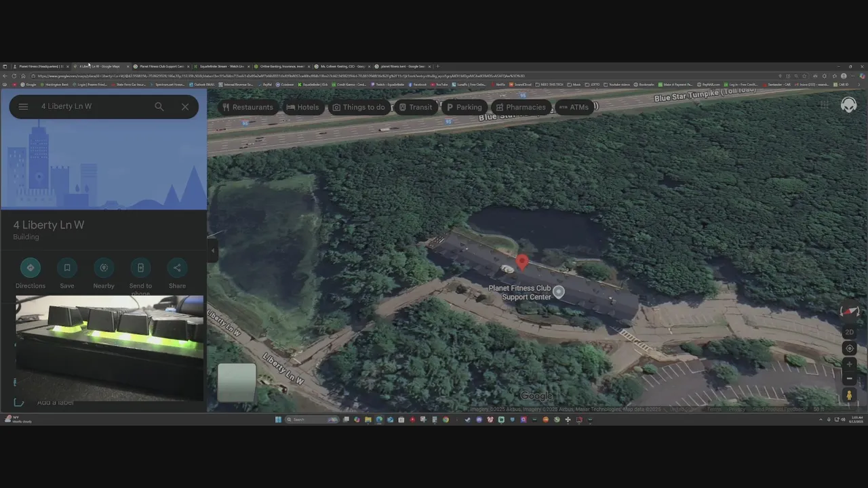Screen dimensions: 868x488
Task: Click the red location pin on the building
Action: [x=522, y=263]
